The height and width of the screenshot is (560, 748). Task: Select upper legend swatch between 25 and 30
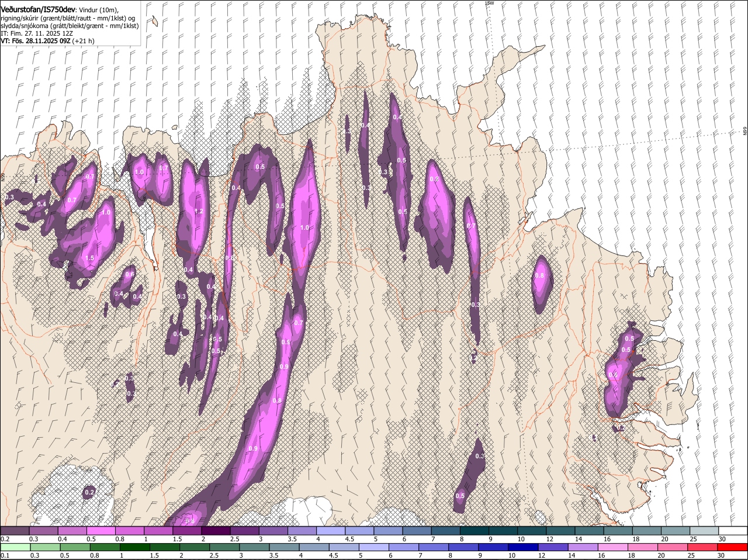pos(704,530)
